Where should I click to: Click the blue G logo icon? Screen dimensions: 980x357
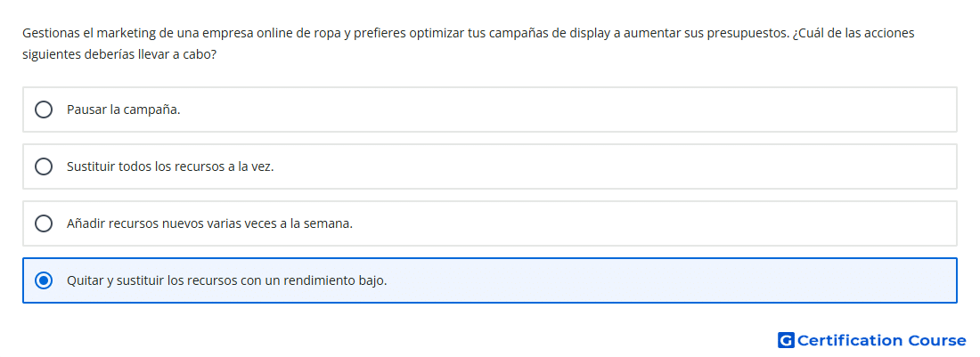pos(786,340)
